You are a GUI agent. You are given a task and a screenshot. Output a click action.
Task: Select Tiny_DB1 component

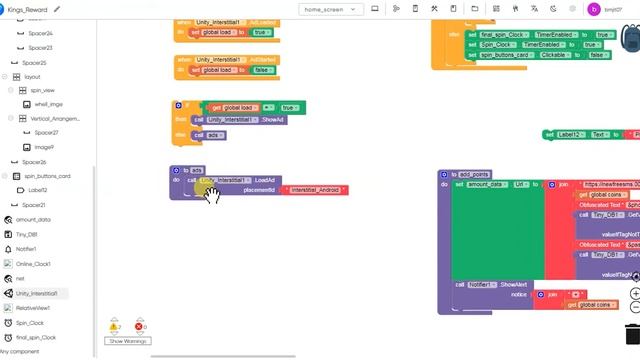point(27,235)
